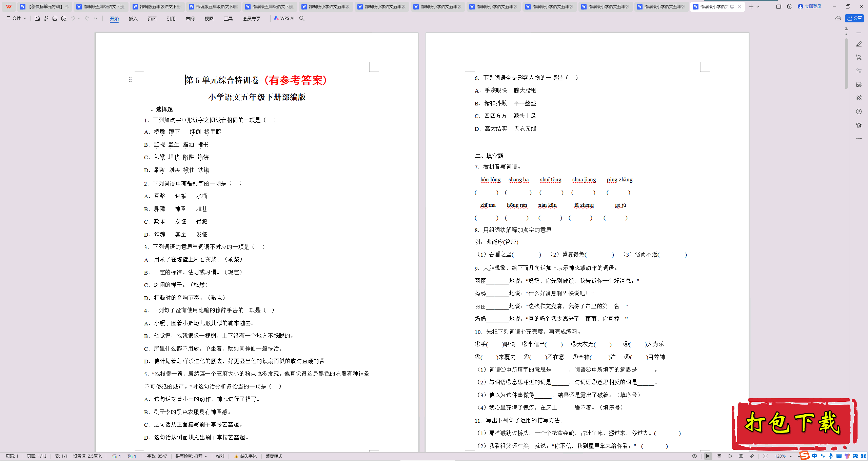Click the outline view icon in status bar
This screenshot has width=868, height=461.
tap(719, 456)
